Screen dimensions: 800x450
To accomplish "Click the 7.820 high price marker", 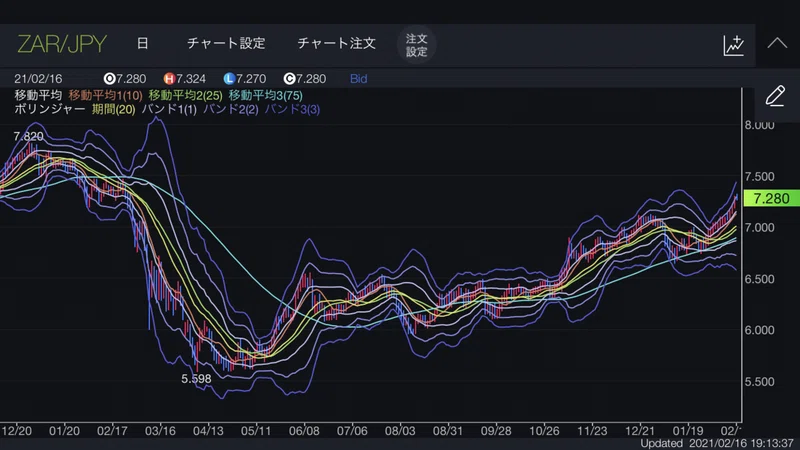I will pyautogui.click(x=29, y=136).
